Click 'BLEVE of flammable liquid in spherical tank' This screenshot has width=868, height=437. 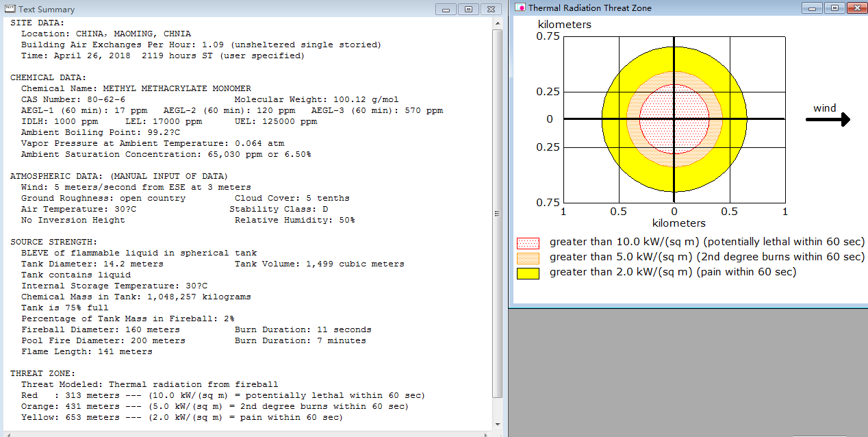139,253
